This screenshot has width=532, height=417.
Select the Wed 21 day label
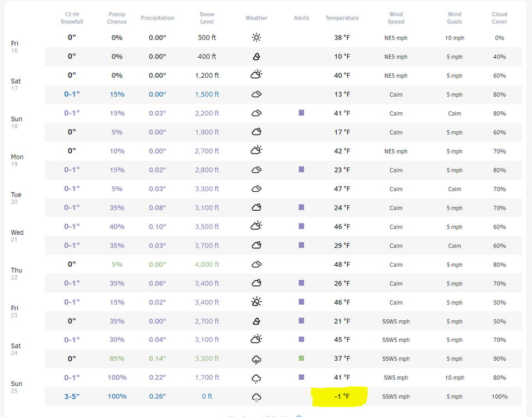(x=17, y=236)
